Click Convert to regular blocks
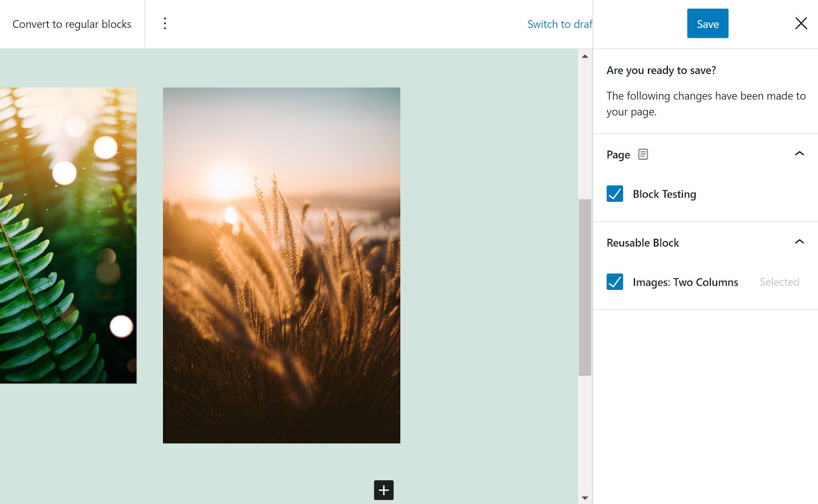This screenshot has height=504, width=818. pos(72,24)
